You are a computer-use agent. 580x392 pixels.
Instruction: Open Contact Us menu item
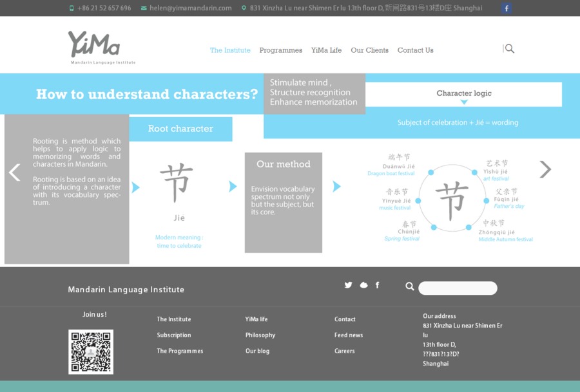416,50
